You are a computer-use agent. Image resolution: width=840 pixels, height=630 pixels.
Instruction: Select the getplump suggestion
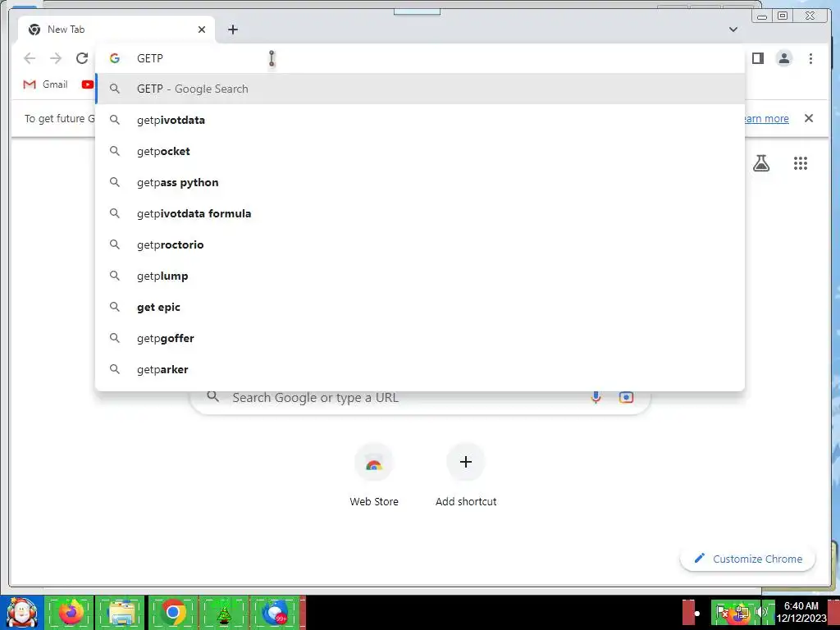tap(420, 276)
